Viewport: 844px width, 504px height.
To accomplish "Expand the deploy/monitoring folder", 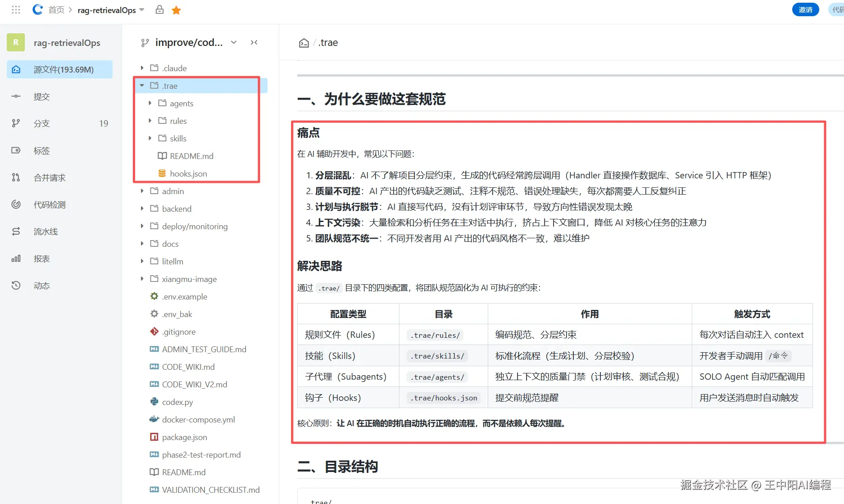I will click(142, 226).
